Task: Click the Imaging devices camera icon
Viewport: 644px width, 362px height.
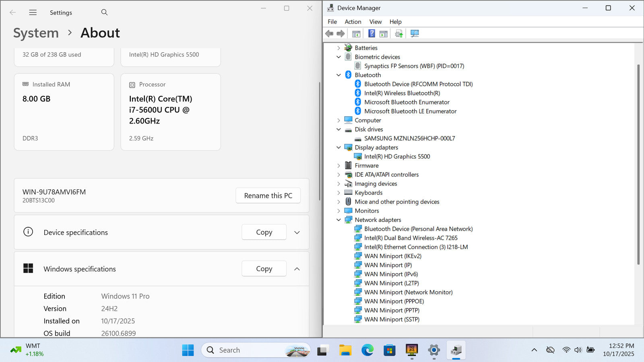Action: pyautogui.click(x=348, y=184)
